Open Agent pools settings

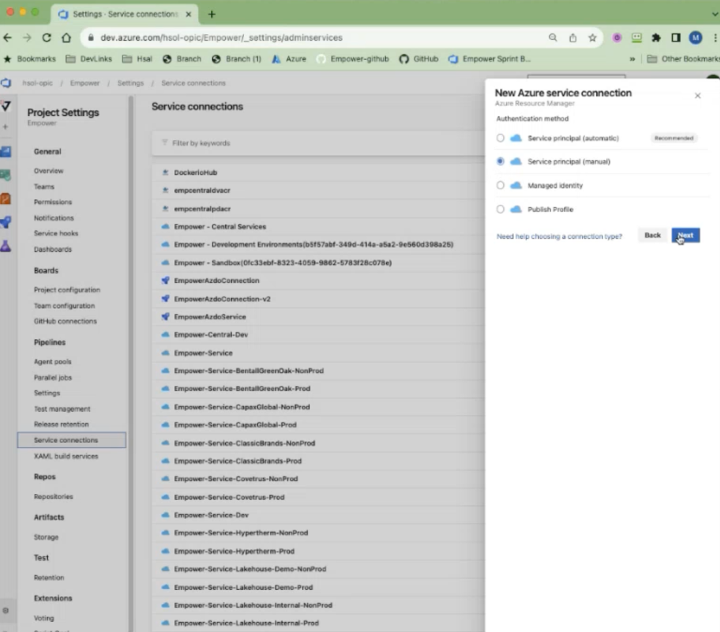[52, 361]
